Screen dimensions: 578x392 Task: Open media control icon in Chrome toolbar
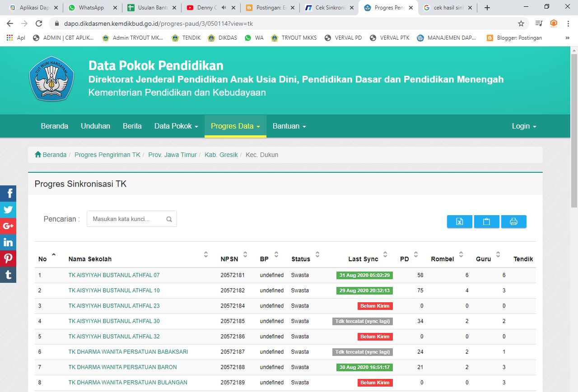pyautogui.click(x=539, y=23)
